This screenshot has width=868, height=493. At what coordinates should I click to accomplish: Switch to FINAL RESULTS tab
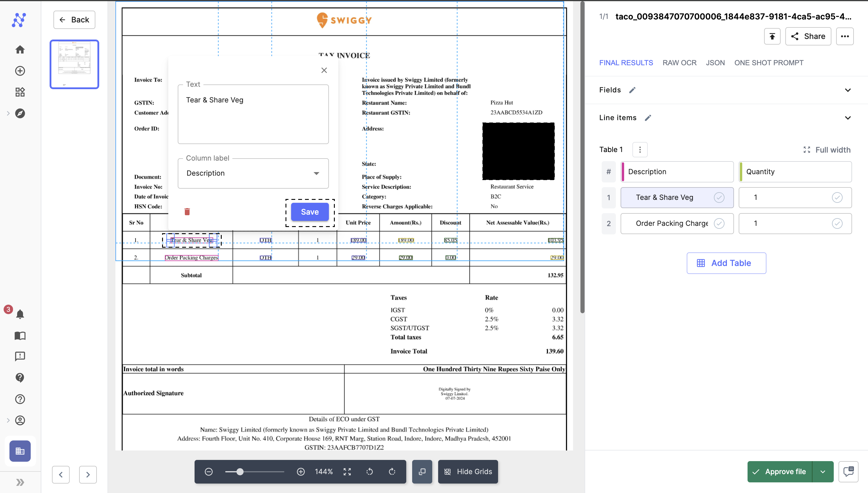coord(626,63)
